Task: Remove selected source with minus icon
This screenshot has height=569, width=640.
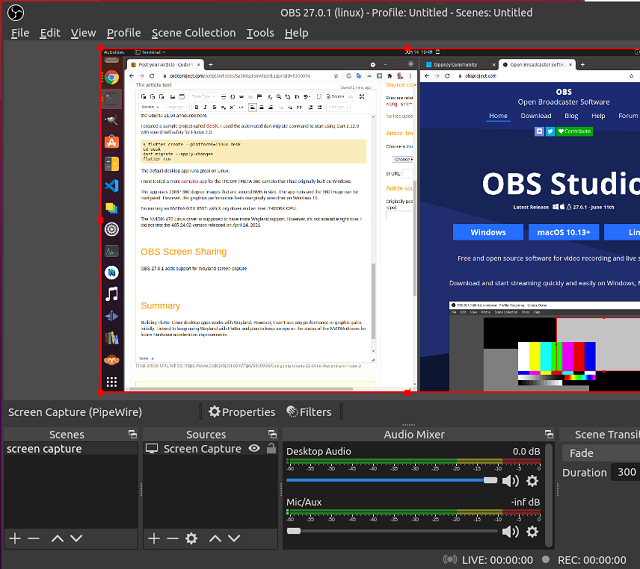Action: tap(173, 538)
